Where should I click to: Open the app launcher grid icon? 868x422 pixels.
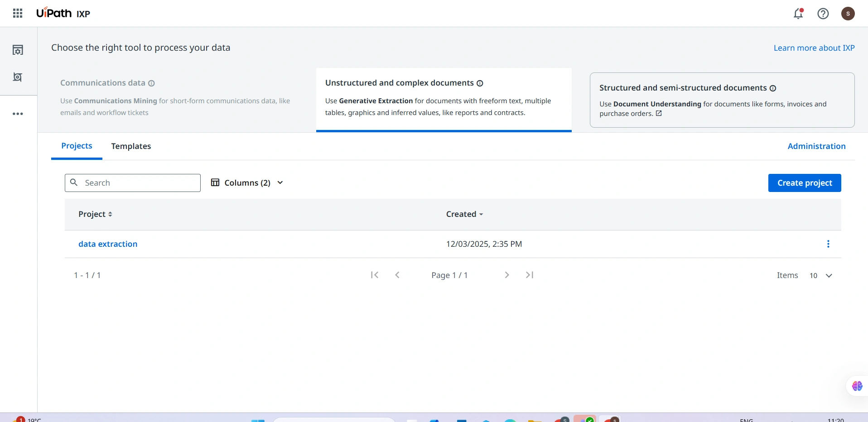point(18,14)
